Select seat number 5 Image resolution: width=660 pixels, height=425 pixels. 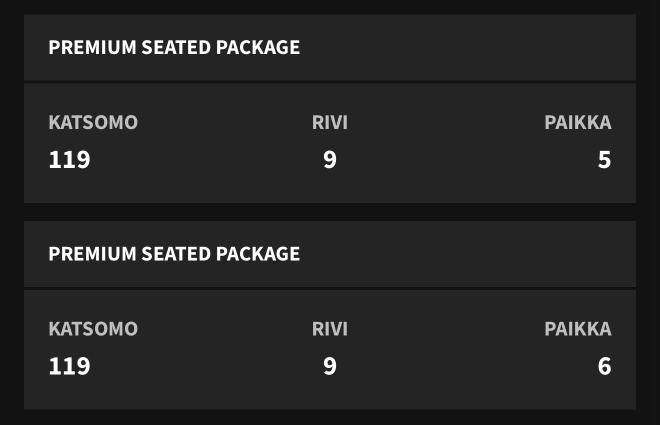(x=604, y=160)
